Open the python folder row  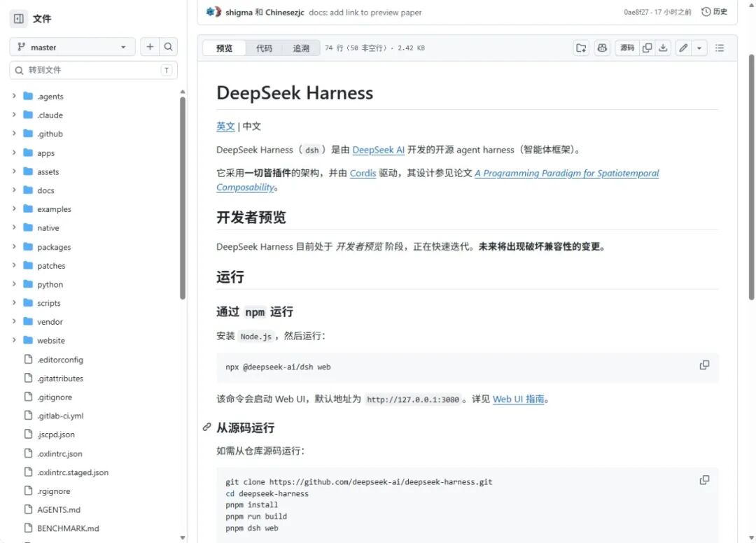tap(94, 284)
